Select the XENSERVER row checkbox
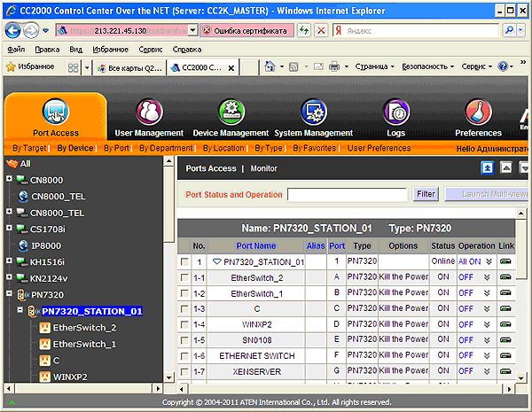This screenshot has width=532, height=412. tap(184, 370)
